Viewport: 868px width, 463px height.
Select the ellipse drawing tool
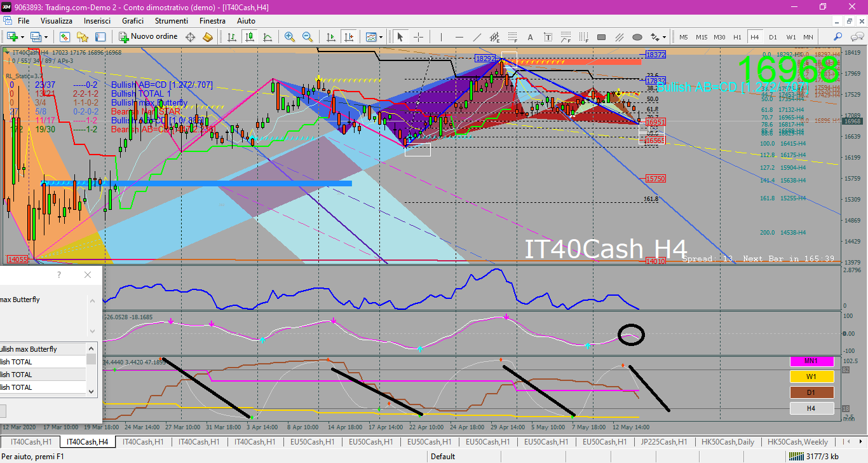pos(637,37)
